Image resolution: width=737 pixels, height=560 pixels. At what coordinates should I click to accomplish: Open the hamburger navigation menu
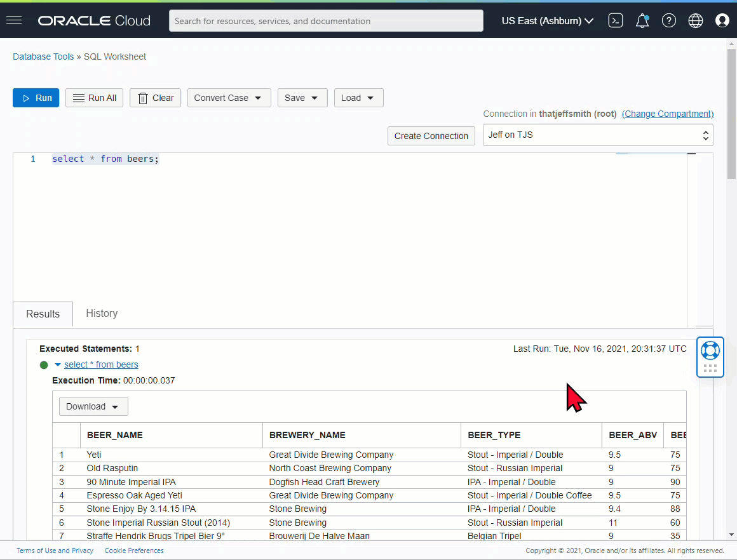click(x=14, y=20)
